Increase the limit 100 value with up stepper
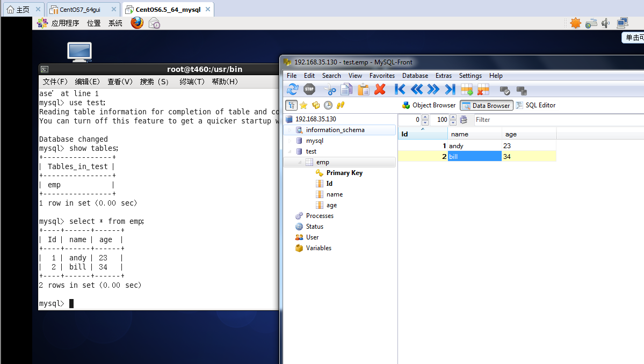This screenshot has height=364, width=644. [x=453, y=117]
